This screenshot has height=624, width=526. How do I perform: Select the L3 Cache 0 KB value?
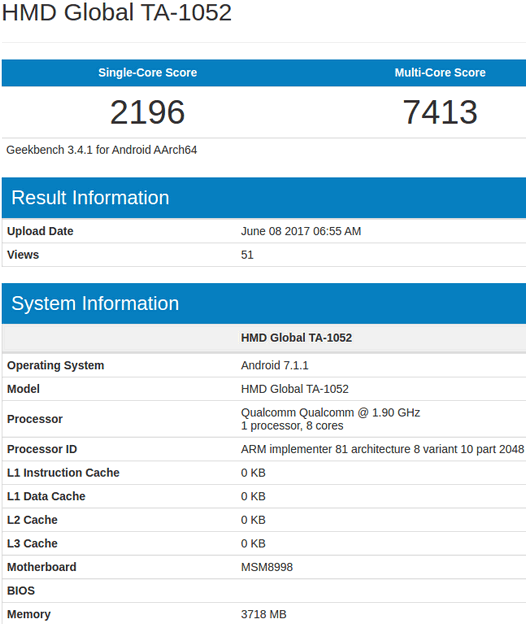pyautogui.click(x=253, y=543)
